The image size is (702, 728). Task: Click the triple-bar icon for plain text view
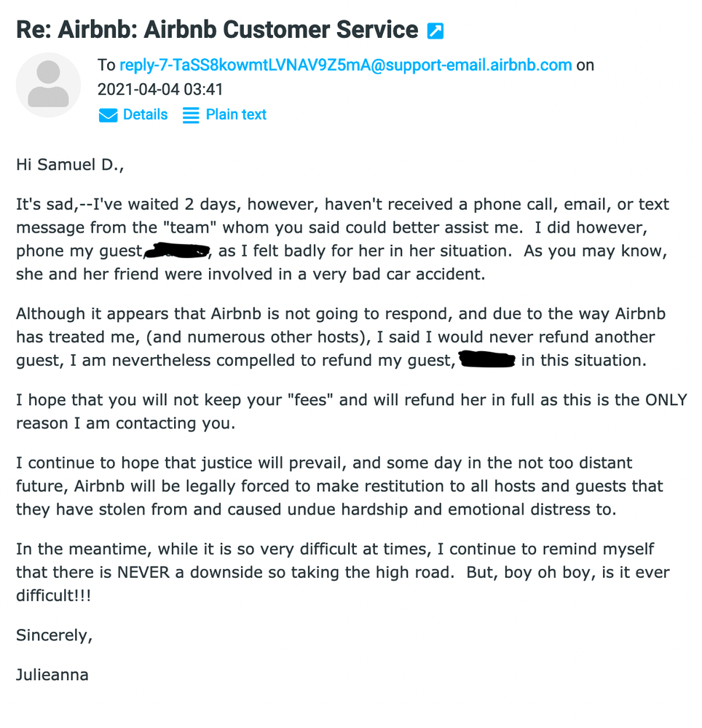tap(190, 114)
